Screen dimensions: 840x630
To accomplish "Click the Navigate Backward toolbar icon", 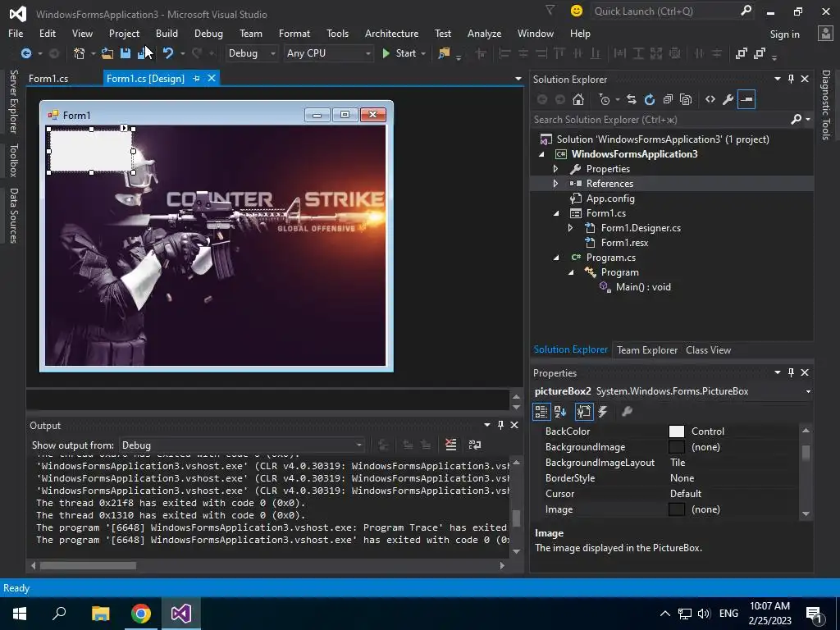I will 25,53.
